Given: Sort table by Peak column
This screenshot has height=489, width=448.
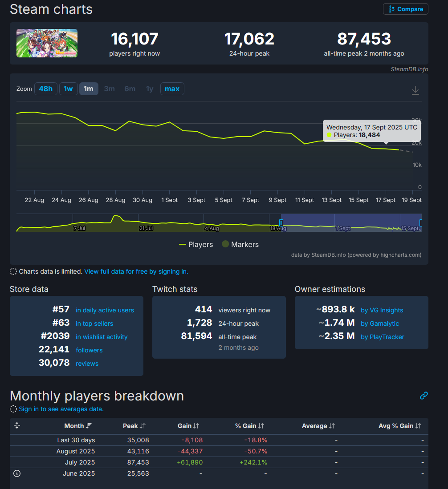Looking at the screenshot, I should (134, 426).
